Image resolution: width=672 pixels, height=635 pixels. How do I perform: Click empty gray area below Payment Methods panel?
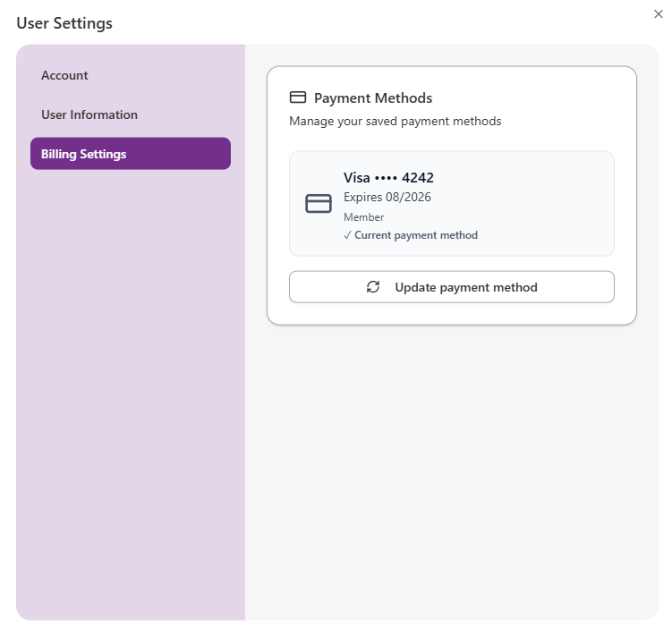point(452,465)
